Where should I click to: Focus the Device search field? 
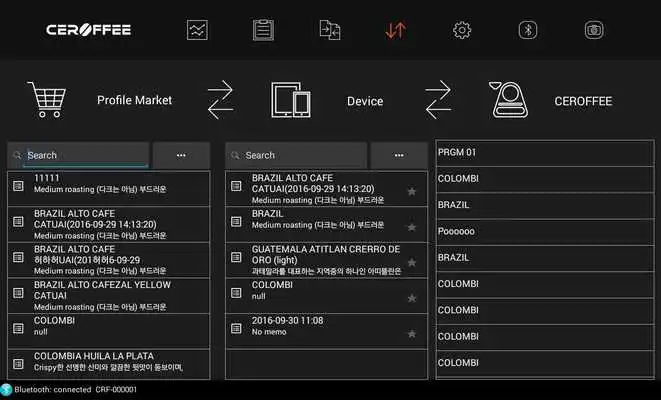point(296,155)
